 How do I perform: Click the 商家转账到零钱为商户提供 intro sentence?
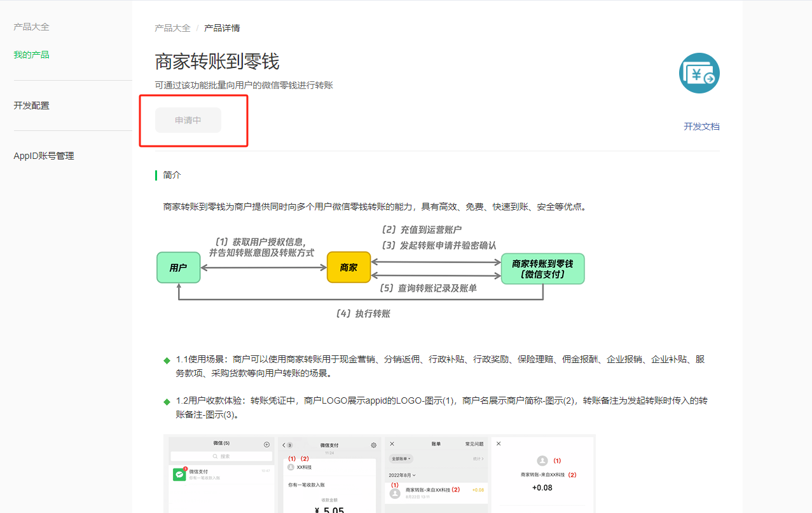375,207
